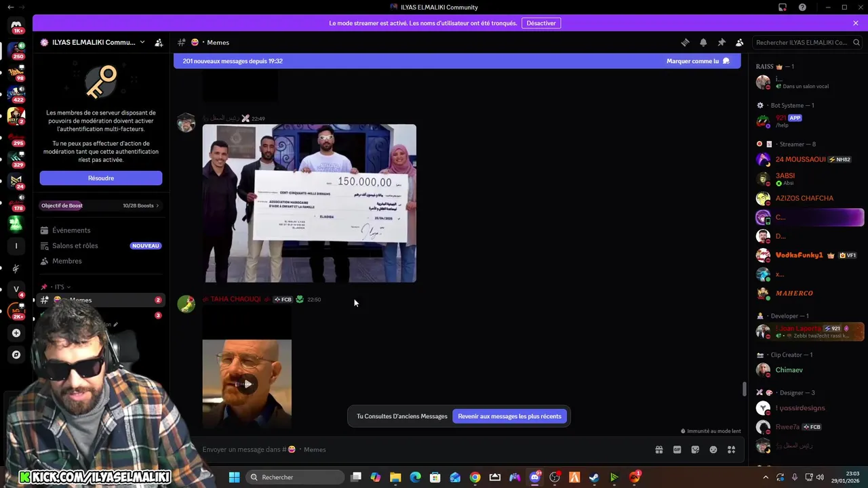Open Microsoft Edge from taskbar
The height and width of the screenshot is (488, 868).
click(415, 477)
